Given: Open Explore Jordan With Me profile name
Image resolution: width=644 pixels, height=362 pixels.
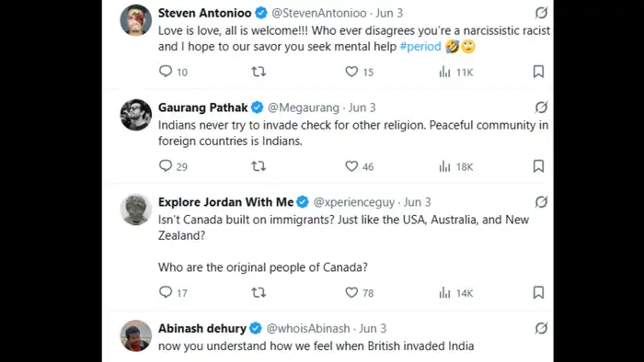Looking at the screenshot, I should click(x=226, y=202).
